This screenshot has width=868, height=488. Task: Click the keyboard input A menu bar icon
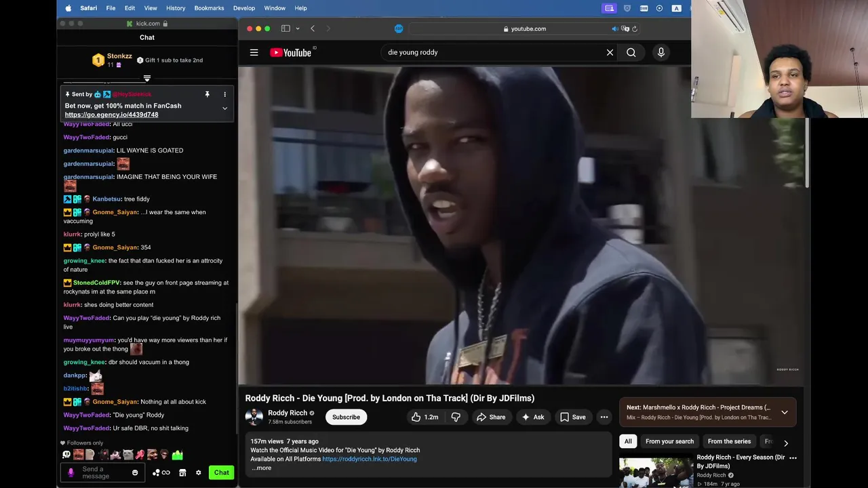pyautogui.click(x=676, y=8)
